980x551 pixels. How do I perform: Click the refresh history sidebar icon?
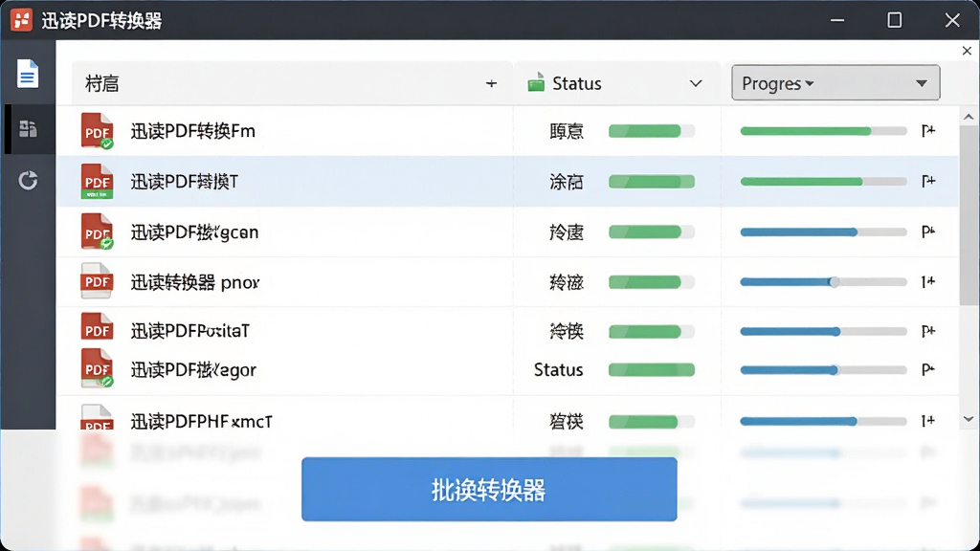point(28,181)
